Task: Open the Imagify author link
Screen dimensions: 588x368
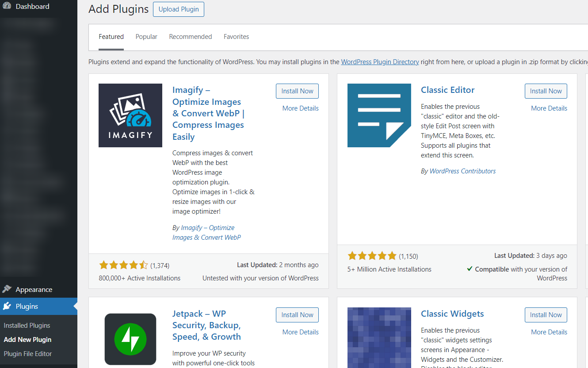Action: coord(207,233)
